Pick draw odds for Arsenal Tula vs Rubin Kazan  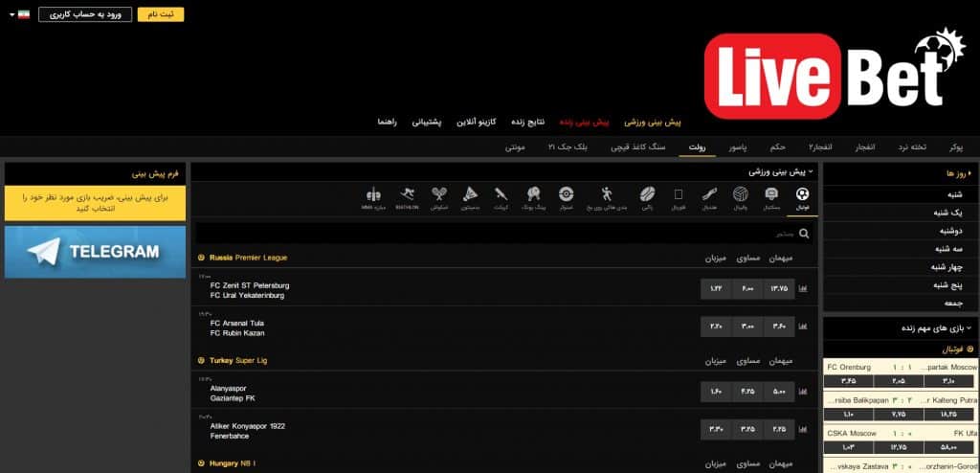coord(747,327)
